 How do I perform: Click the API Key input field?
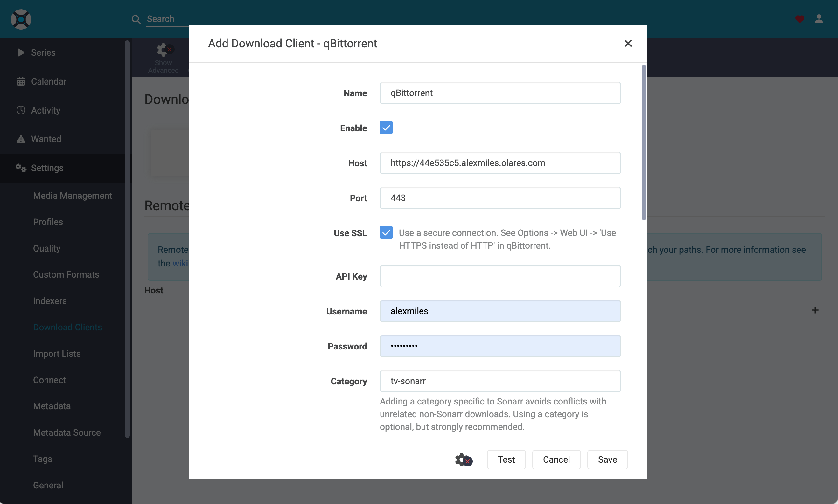tap(500, 276)
